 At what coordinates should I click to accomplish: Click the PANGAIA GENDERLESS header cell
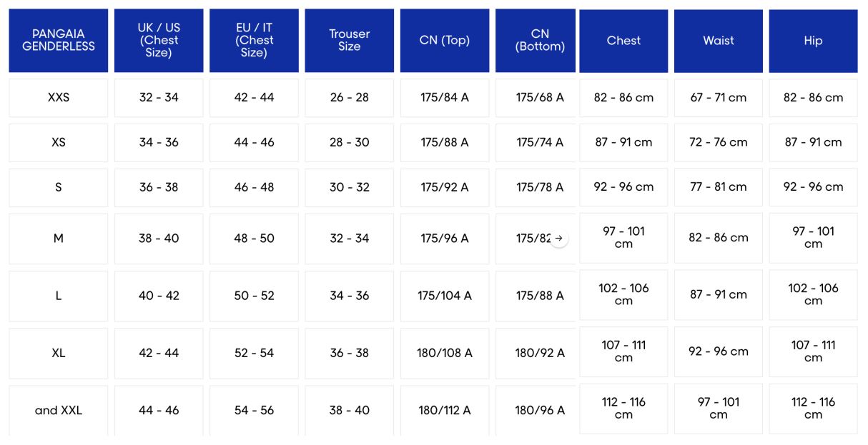[x=59, y=41]
